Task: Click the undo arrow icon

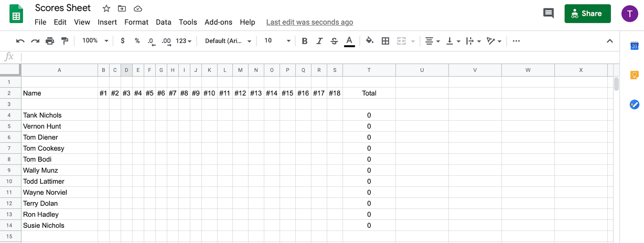Action: (20, 41)
